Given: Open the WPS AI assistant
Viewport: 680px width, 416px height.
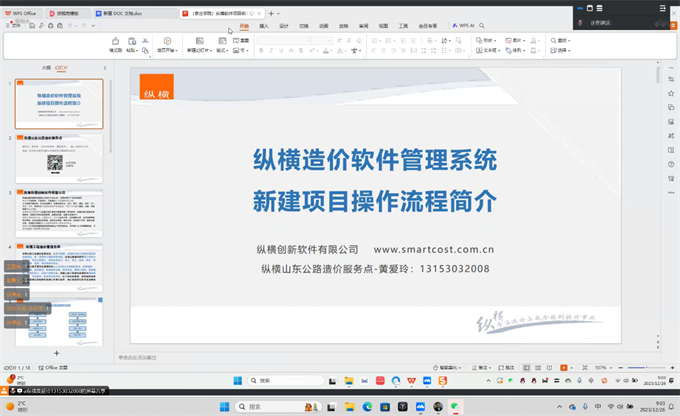Looking at the screenshot, I should point(463,25).
